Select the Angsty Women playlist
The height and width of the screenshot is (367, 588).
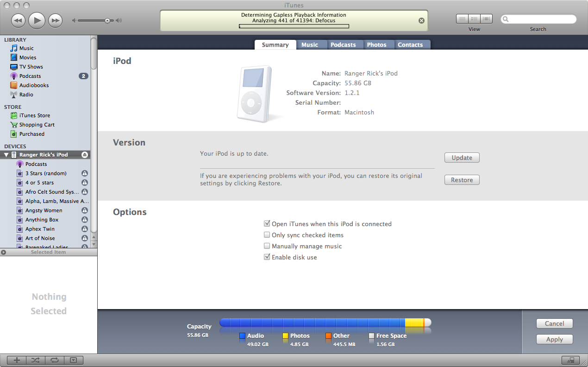point(44,210)
